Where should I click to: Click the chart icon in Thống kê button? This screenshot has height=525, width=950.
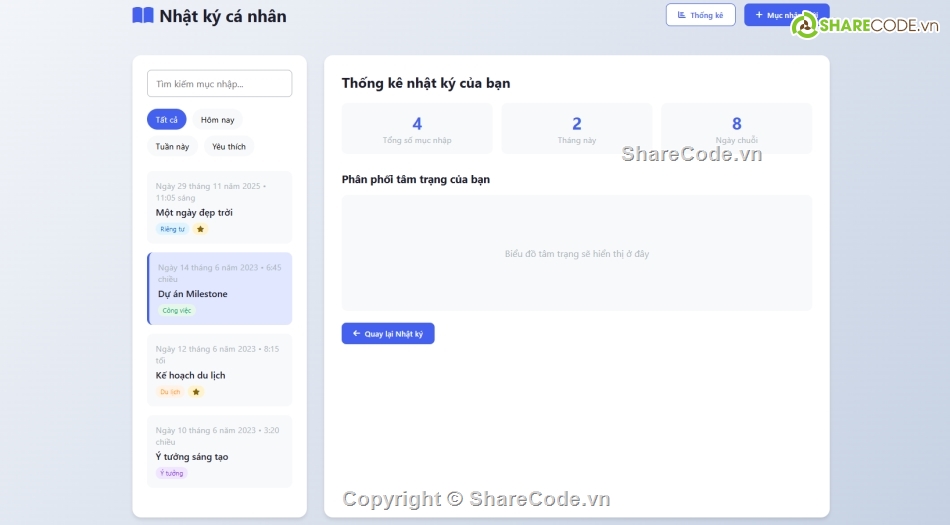pos(682,15)
